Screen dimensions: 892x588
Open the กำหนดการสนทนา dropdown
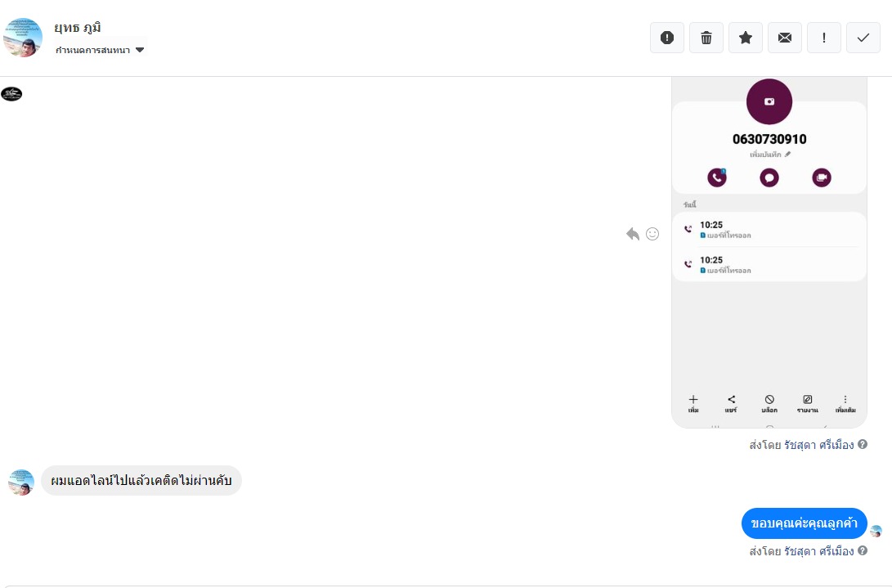[x=100, y=50]
